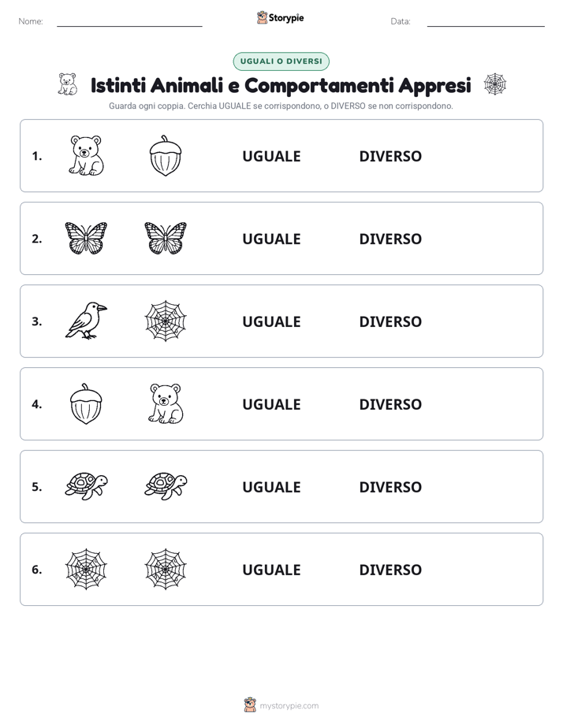The image size is (563, 728).
Task: Choose DIVERSO for pair number 1
Action: [x=390, y=156]
